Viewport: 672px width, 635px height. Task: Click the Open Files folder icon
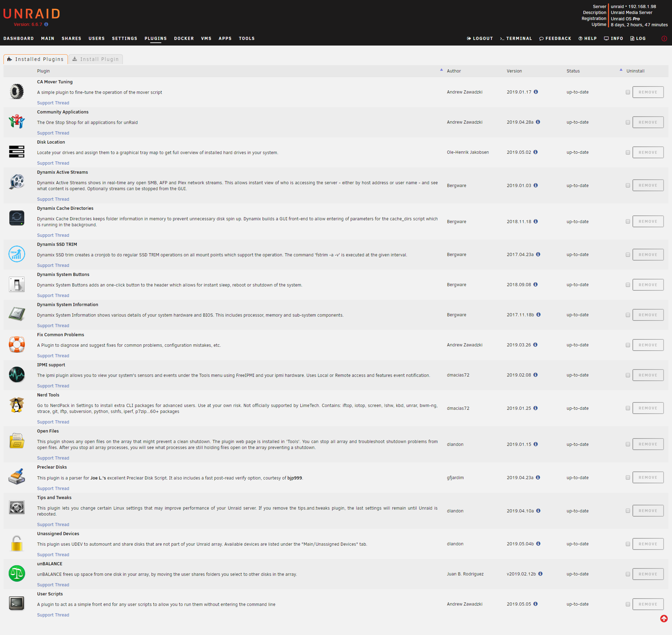[16, 441]
